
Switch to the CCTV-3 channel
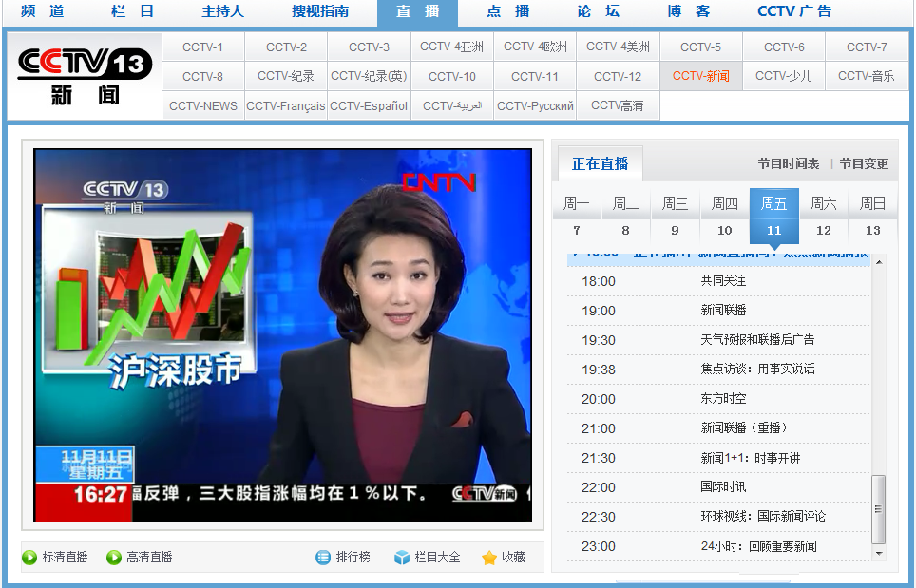coord(370,47)
